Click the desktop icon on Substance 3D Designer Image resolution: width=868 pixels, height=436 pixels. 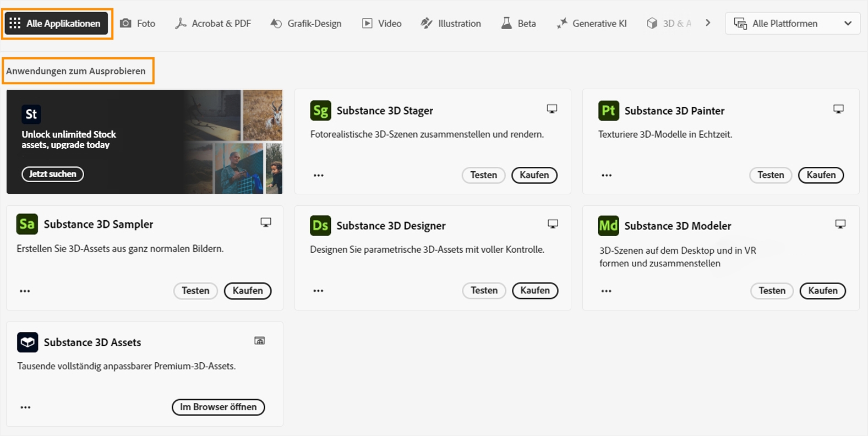pos(553,224)
